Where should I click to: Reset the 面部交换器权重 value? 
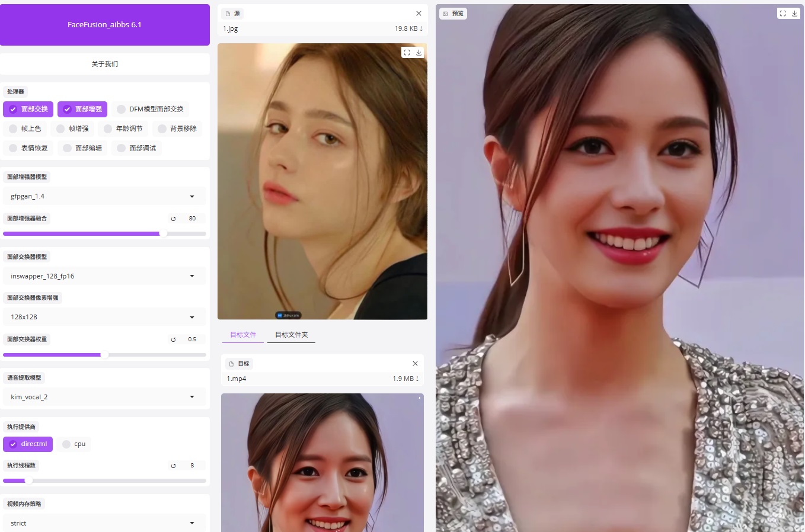point(173,339)
